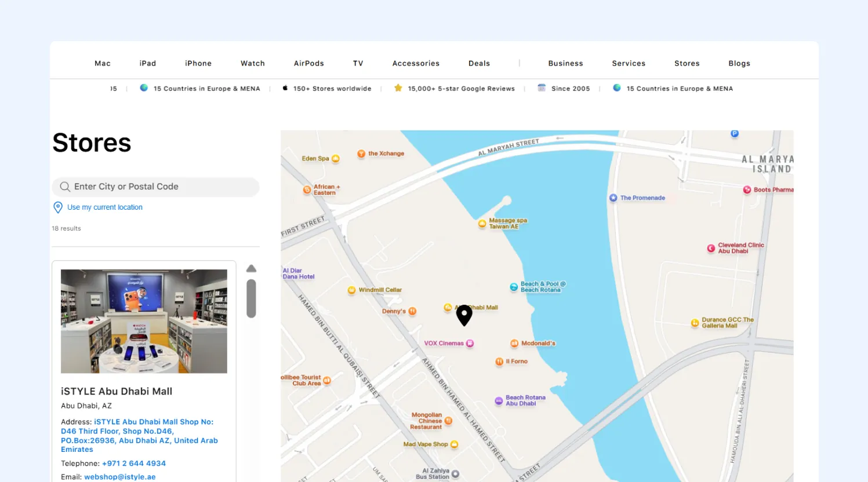Click Use my current location link
Viewport: 868px width, 482px height.
tap(105, 207)
